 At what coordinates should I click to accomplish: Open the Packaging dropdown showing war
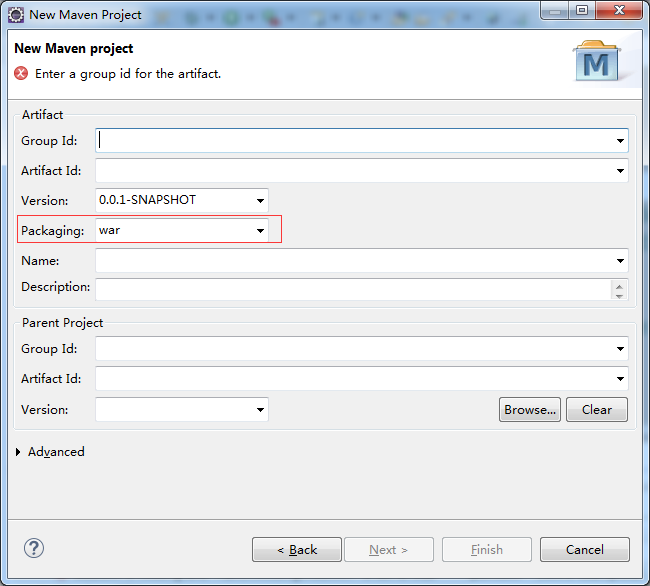tap(260, 230)
